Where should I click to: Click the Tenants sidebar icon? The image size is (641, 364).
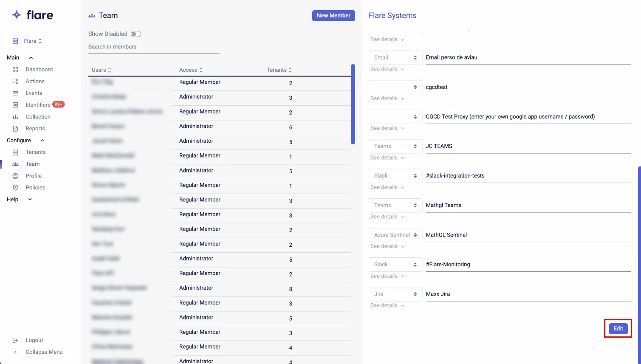15,152
